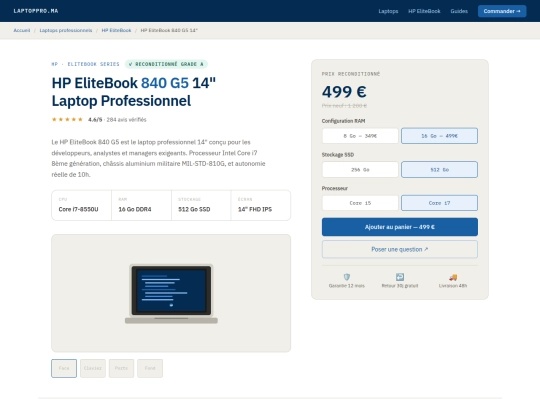Click the HP EliteBook 840 G5 14" breadcrumb text
This screenshot has width=540, height=405.
169,30
